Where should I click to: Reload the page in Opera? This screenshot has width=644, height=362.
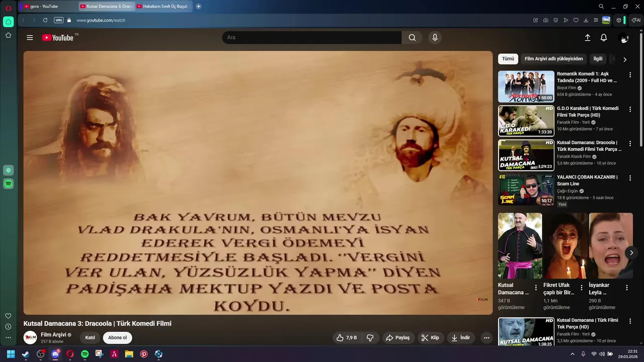45,20
